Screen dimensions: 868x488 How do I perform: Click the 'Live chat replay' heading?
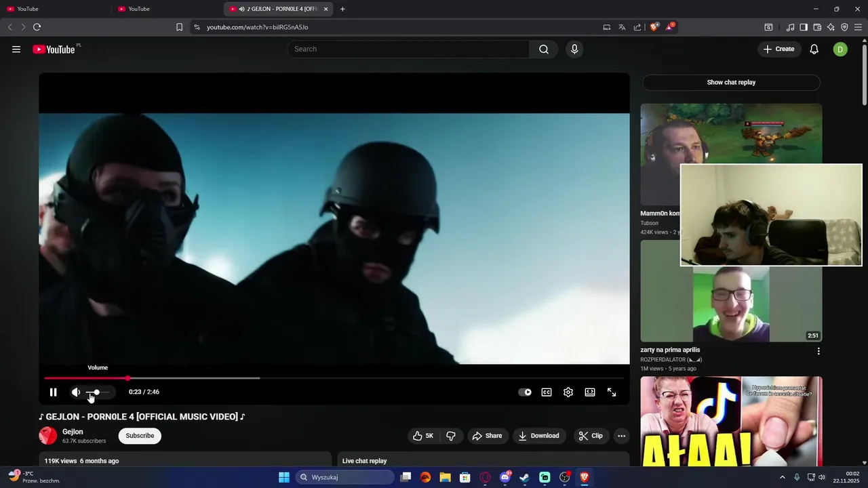coord(364,461)
